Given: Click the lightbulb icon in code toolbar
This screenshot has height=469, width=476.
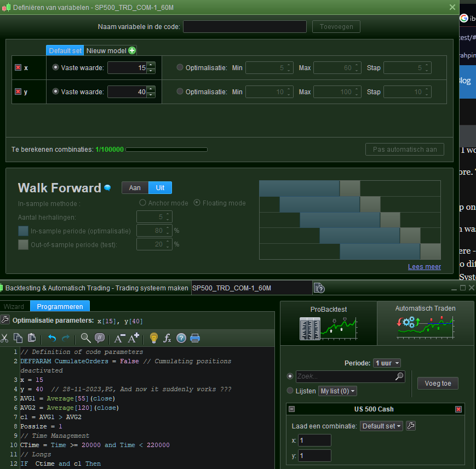Looking at the screenshot, I should click(154, 338).
